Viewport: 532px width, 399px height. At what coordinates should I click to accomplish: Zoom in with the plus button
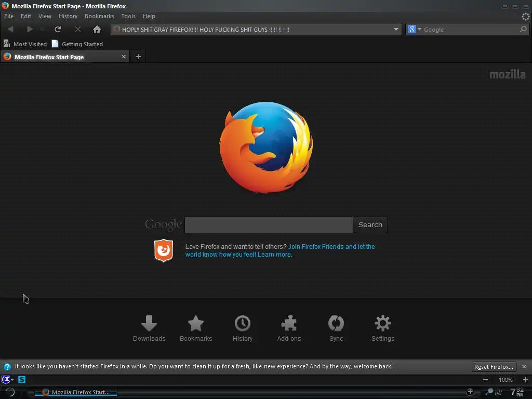pyautogui.click(x=526, y=380)
